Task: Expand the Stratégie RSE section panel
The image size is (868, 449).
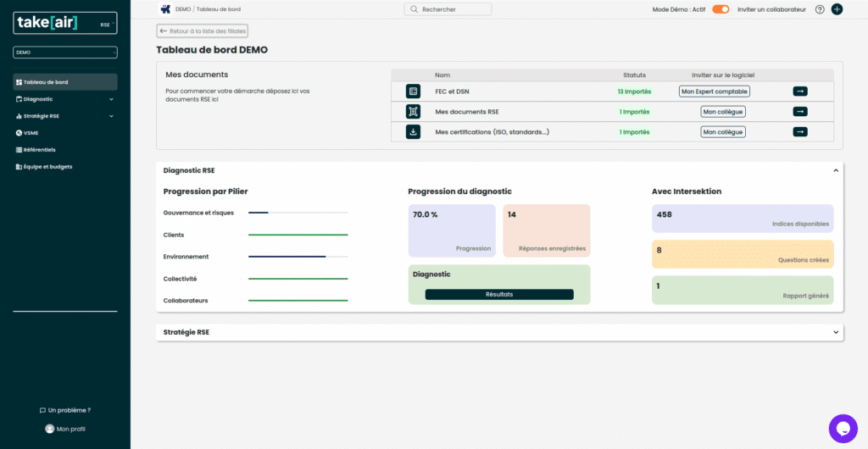Action: click(x=499, y=332)
